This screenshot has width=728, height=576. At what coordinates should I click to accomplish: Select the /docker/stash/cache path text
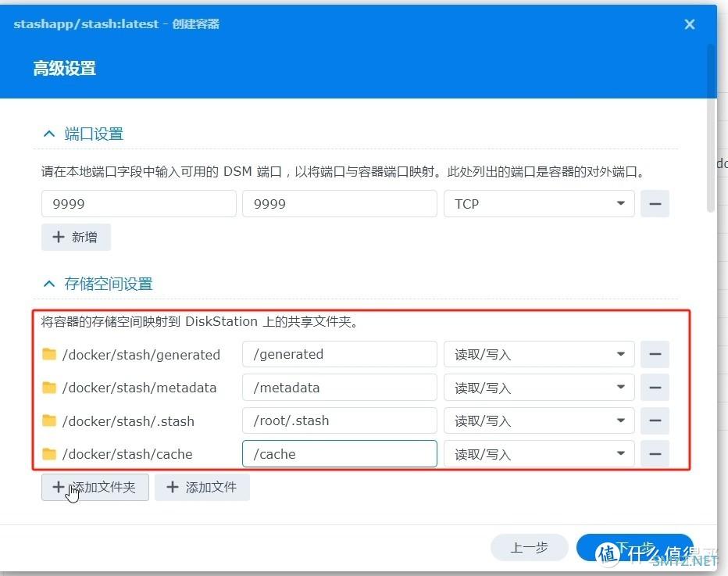coord(127,454)
